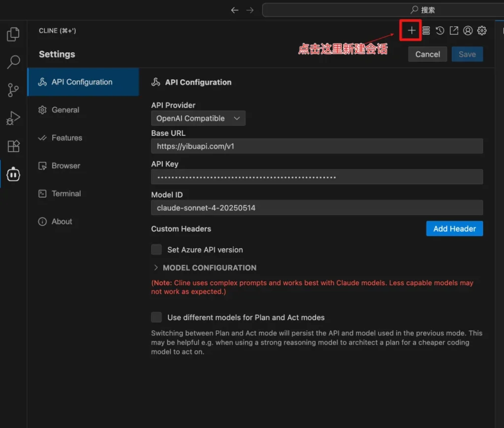The image size is (504, 428).
Task: Open Run and Debug view icon
Action: (13, 118)
